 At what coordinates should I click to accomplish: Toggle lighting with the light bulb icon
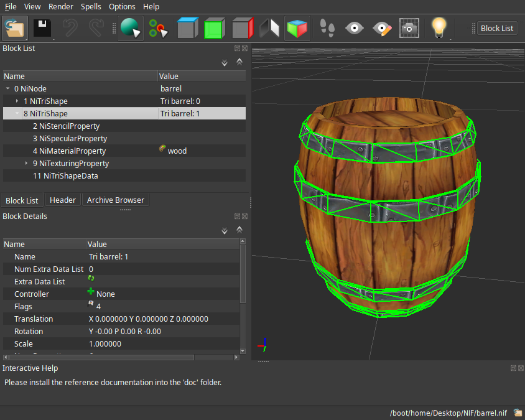tap(439, 28)
